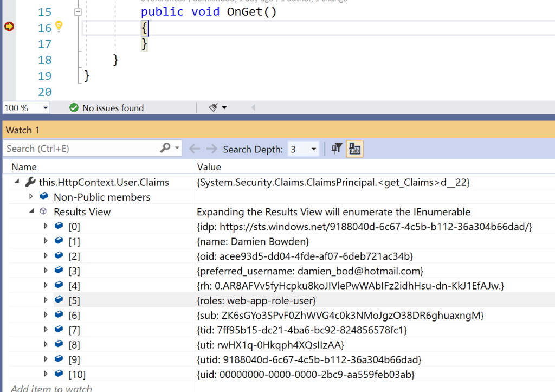The image size is (555, 392).
Task: Select the oid acee93d5 claim value
Action: coord(305,256)
